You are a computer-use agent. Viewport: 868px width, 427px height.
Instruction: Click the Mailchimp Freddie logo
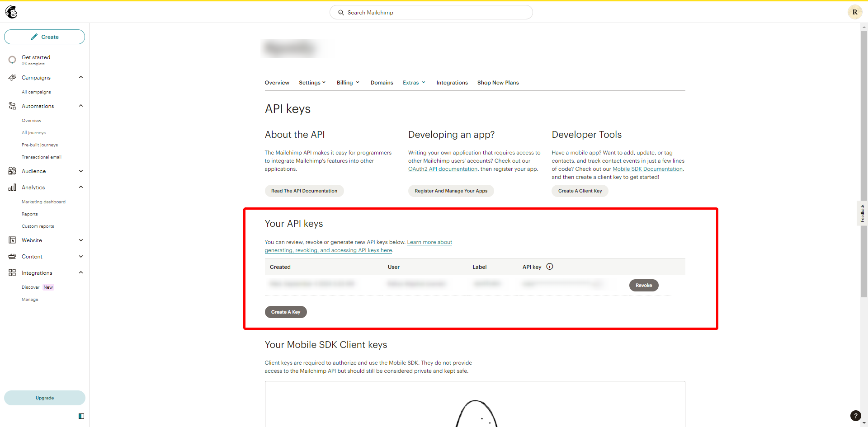11,12
